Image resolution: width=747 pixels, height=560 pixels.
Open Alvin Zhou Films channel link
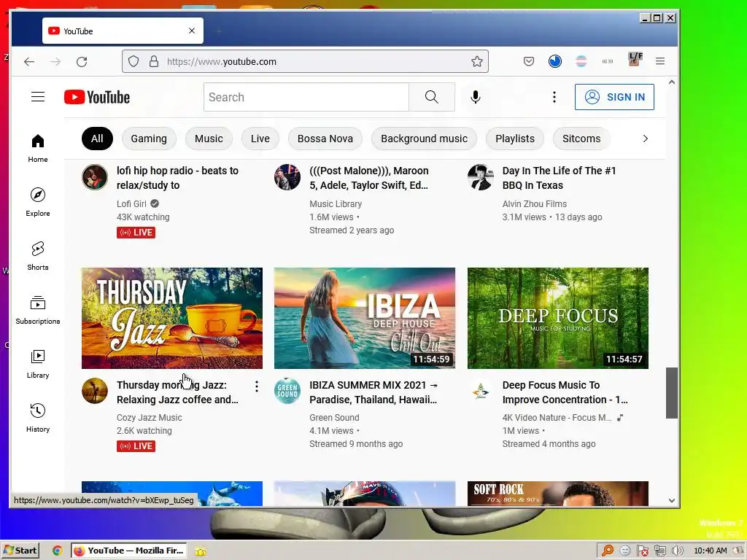pos(535,204)
